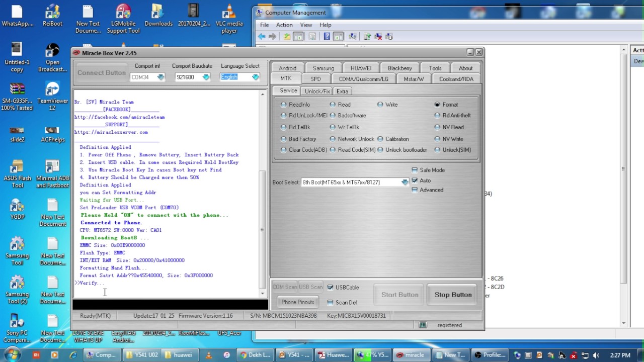Open VLC media player desktop icon
Screen dimensions: 644x362
[x=229, y=19]
